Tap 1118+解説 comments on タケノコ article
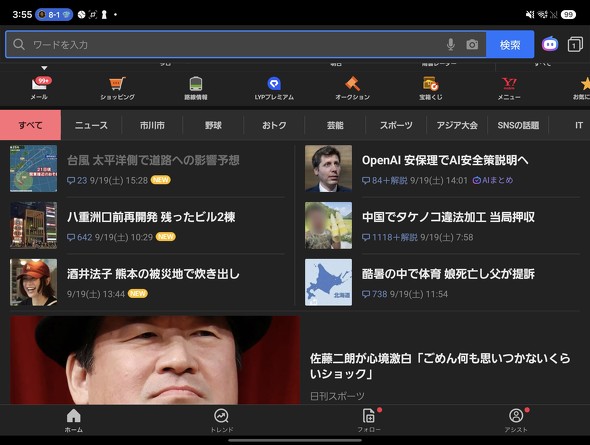590x445 pixels. (x=389, y=237)
